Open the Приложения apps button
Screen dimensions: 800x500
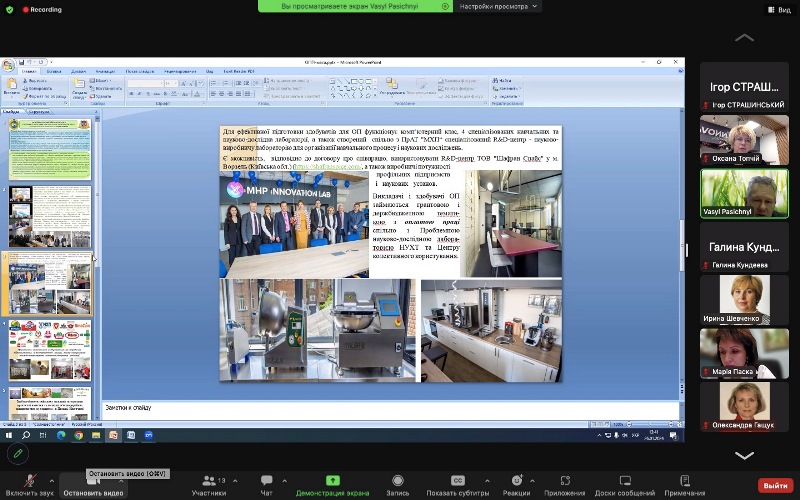coord(565,481)
